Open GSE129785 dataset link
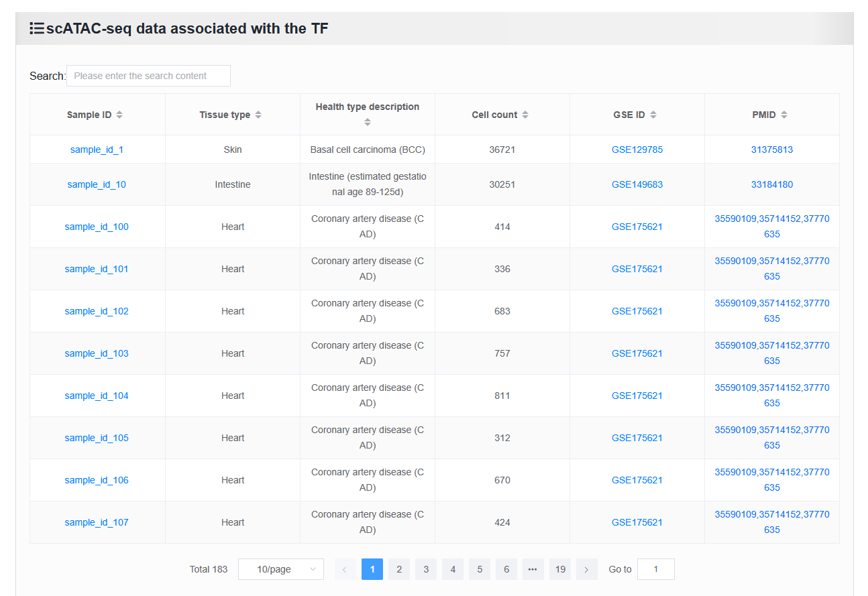Viewport: 868px width, 596px height. point(637,150)
